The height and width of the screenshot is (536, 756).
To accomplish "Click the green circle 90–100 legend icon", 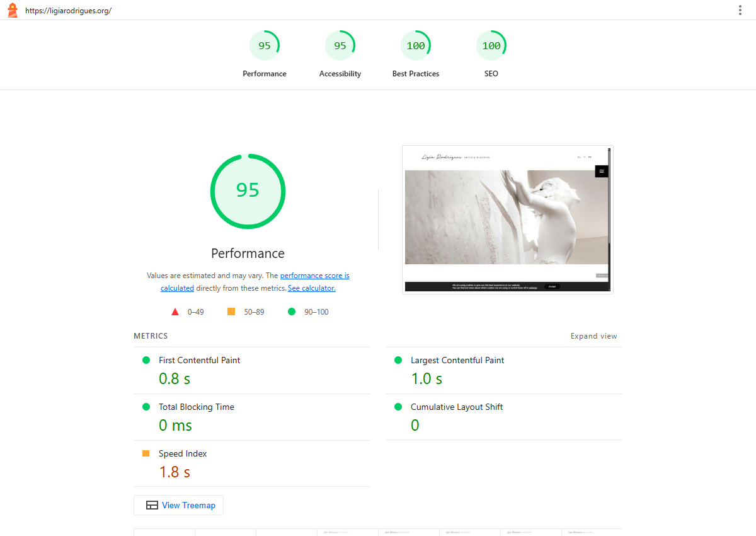I will [292, 312].
